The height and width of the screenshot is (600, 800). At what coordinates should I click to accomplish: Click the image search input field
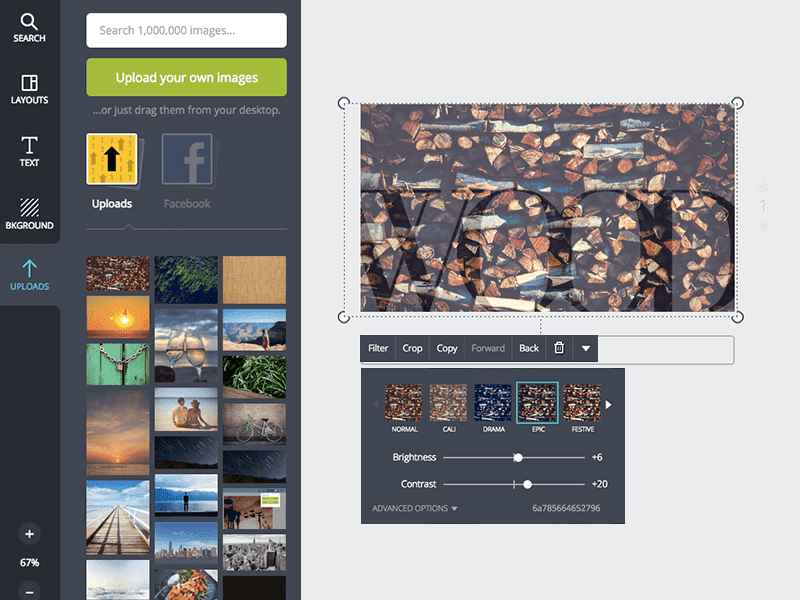click(186, 30)
